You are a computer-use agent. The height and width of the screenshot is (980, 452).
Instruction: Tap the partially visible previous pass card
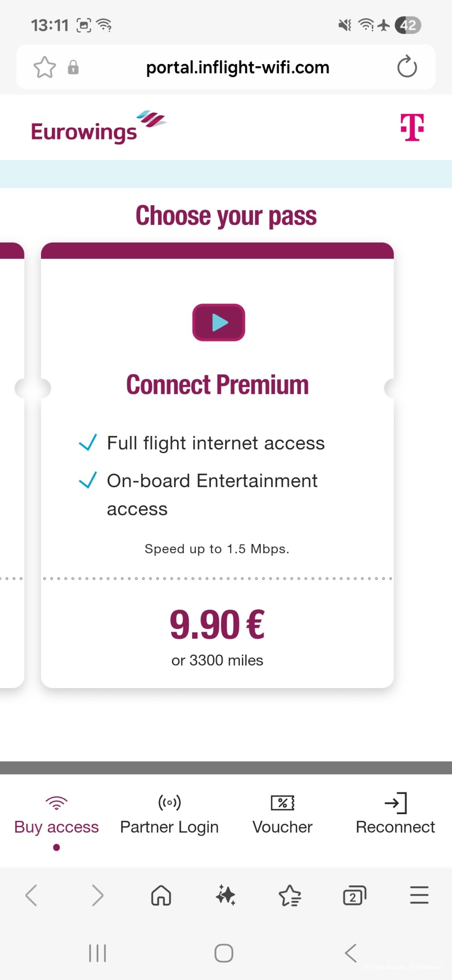12,465
